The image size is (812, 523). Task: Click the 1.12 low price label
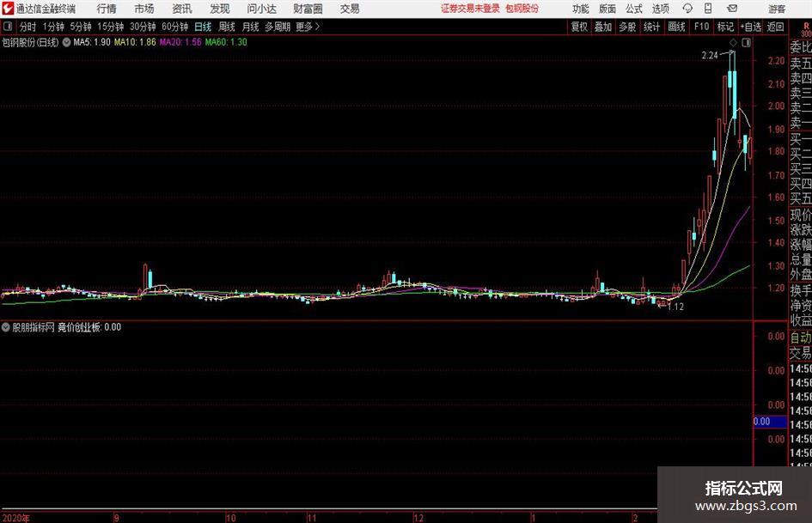point(675,307)
